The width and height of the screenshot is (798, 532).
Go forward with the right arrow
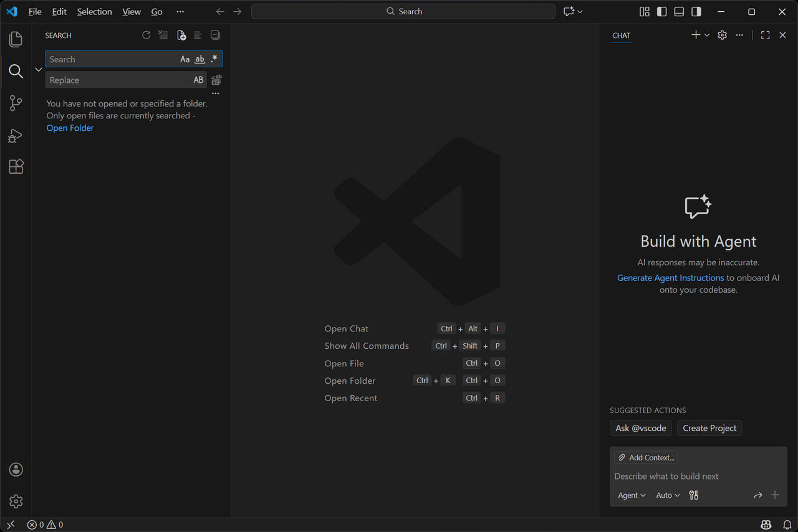point(237,11)
